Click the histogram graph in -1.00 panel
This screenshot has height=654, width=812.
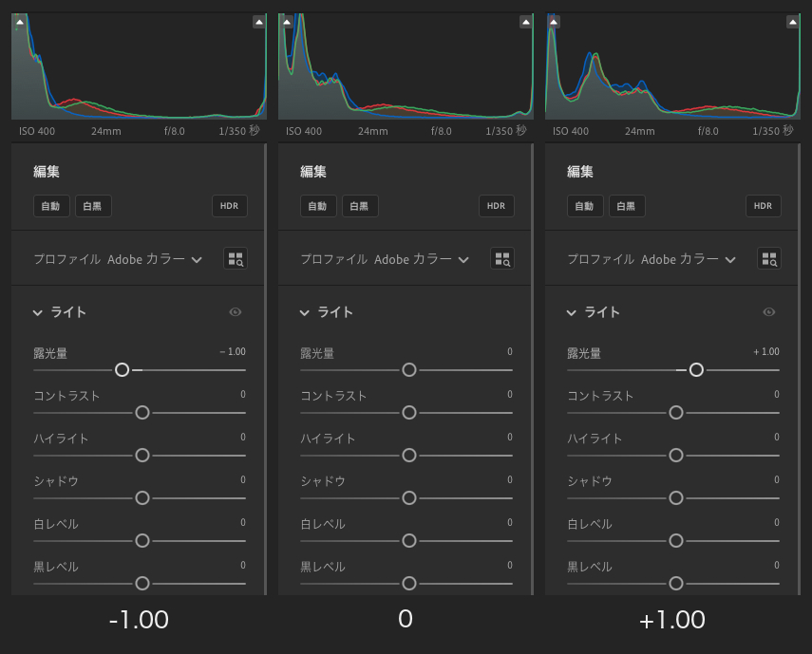click(139, 66)
